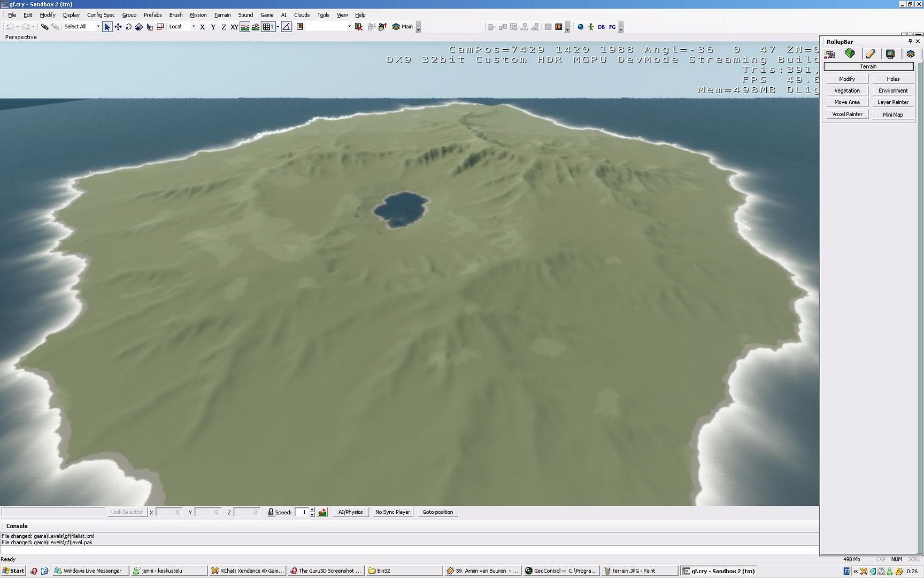924x578 pixels.
Task: Switch RollupBar to Display settings tab
Action: coord(890,54)
